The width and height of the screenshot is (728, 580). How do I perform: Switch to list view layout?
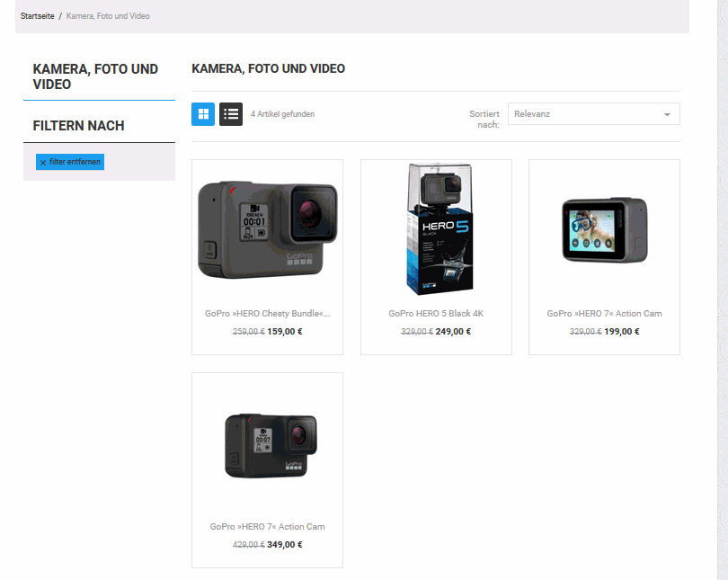(x=231, y=114)
